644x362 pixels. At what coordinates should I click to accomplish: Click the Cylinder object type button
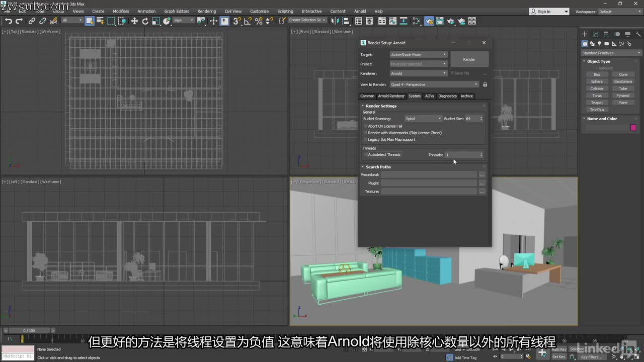click(x=597, y=88)
